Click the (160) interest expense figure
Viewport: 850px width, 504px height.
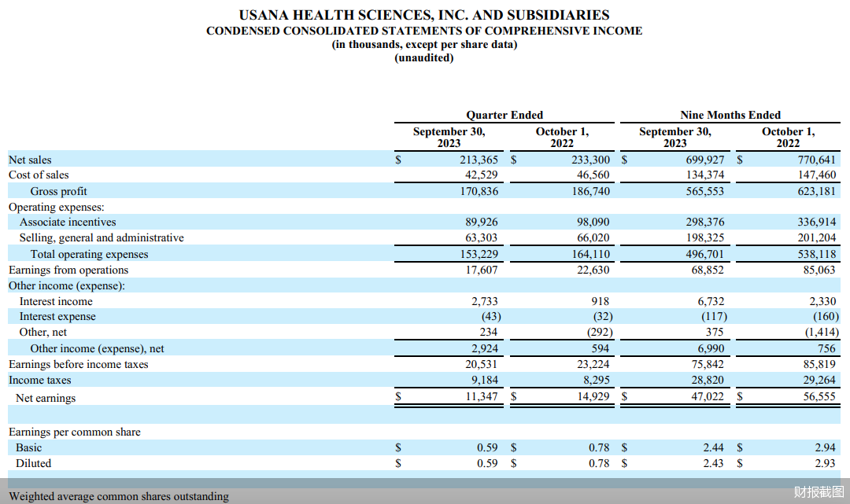click(x=826, y=317)
